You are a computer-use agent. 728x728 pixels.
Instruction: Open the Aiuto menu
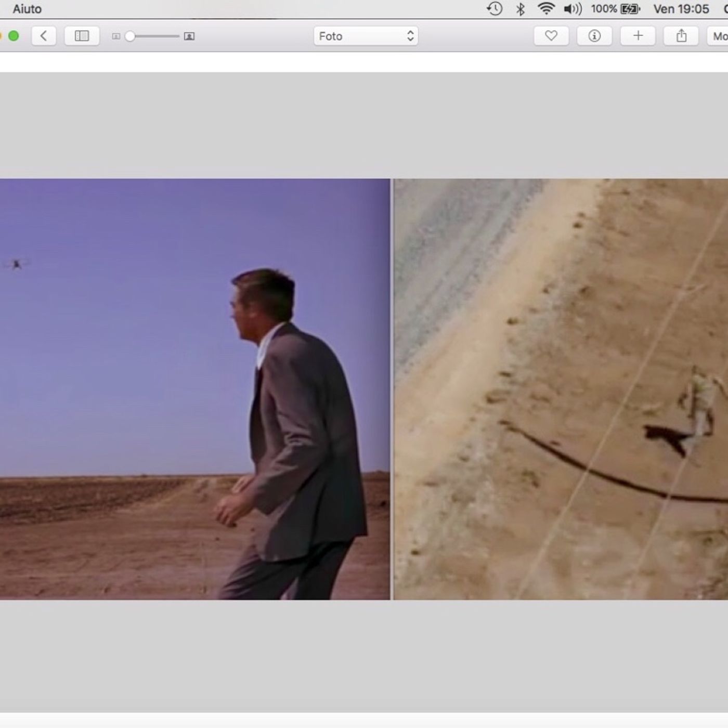(x=27, y=9)
